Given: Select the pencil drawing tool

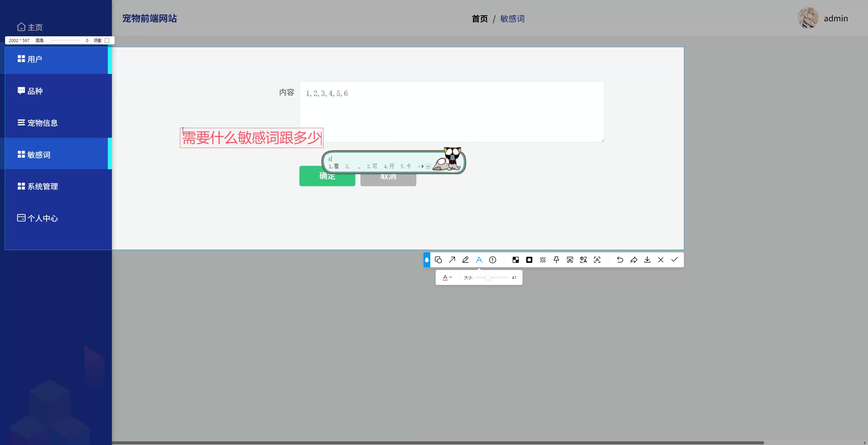Looking at the screenshot, I should 466,260.
